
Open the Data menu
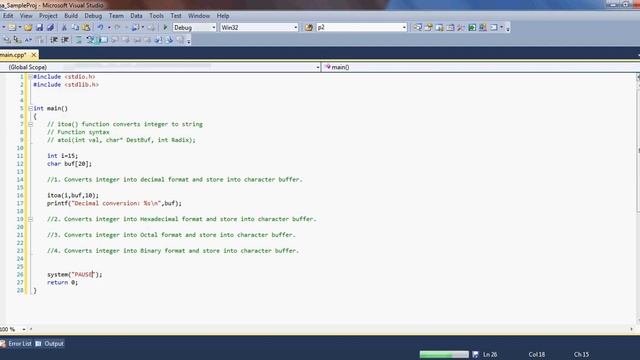(x=136, y=16)
